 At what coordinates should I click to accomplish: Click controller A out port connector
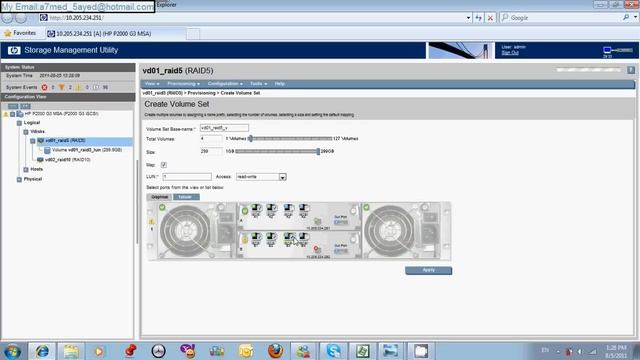341,222
